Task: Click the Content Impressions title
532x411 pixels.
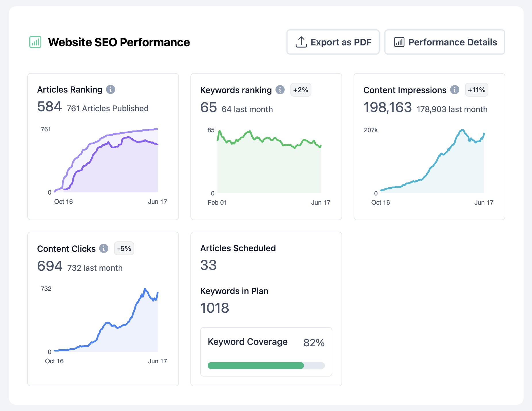Action: [x=405, y=90]
